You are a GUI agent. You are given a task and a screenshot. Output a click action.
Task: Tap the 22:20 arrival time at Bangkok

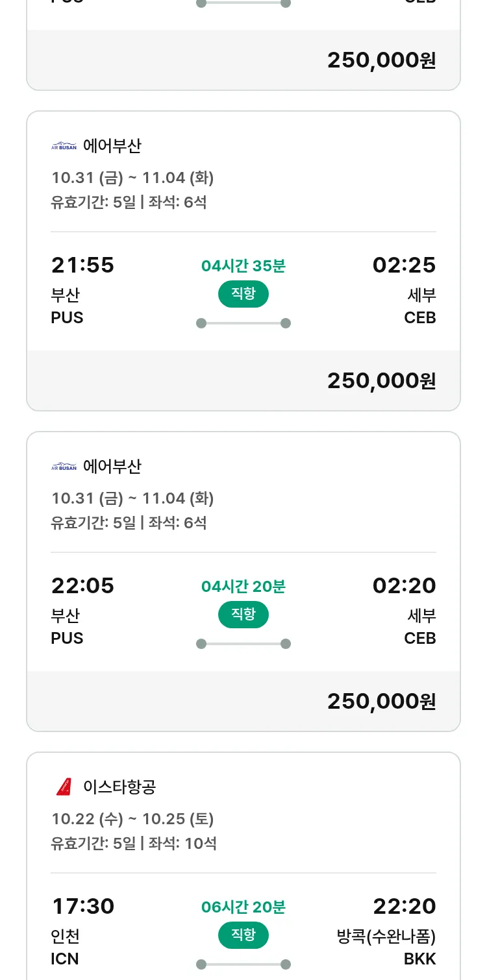(x=404, y=907)
